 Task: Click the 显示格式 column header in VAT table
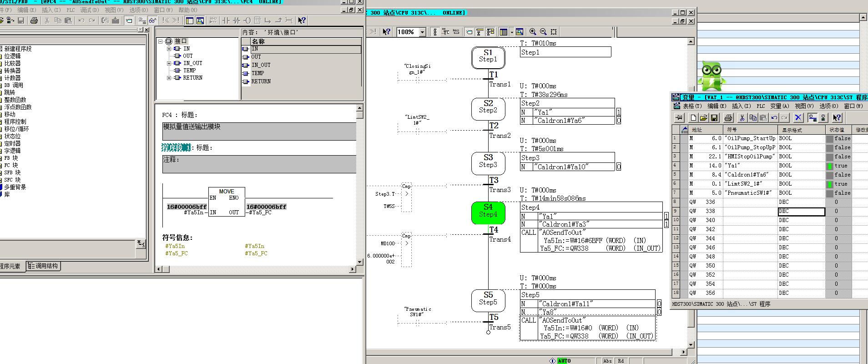click(802, 130)
